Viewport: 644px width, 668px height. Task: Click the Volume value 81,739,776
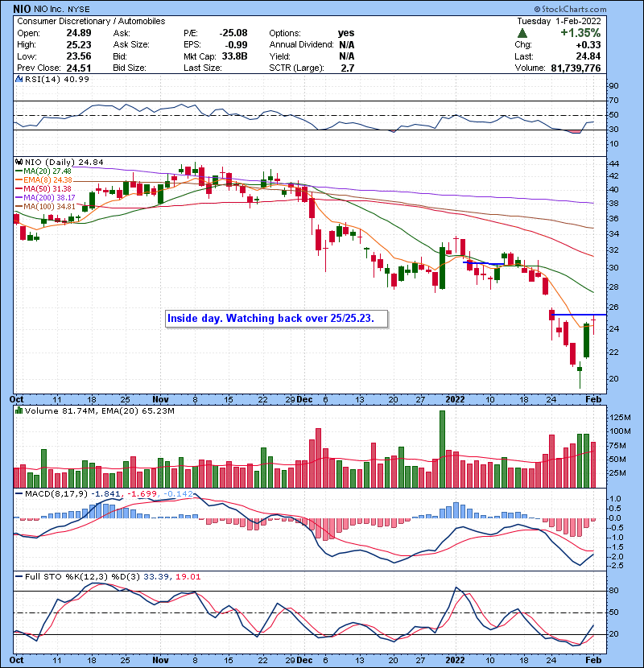click(576, 68)
